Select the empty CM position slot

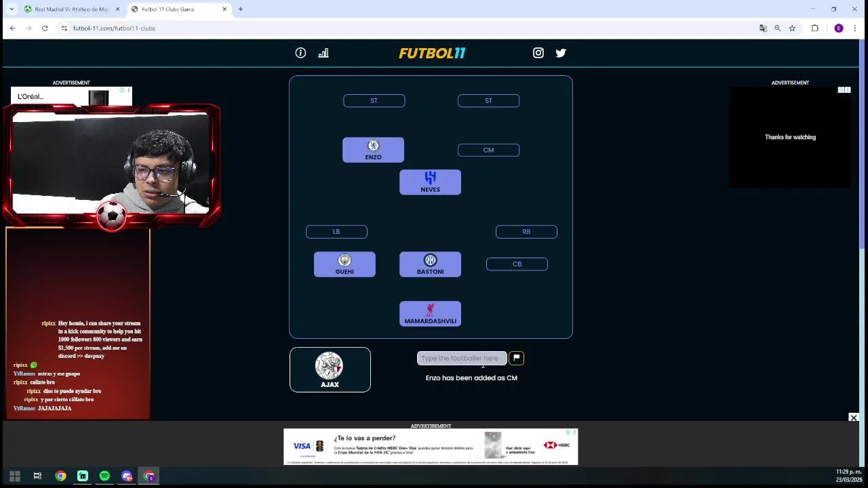click(488, 150)
